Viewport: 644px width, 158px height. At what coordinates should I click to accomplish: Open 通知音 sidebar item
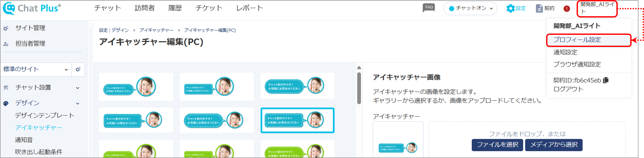24,140
